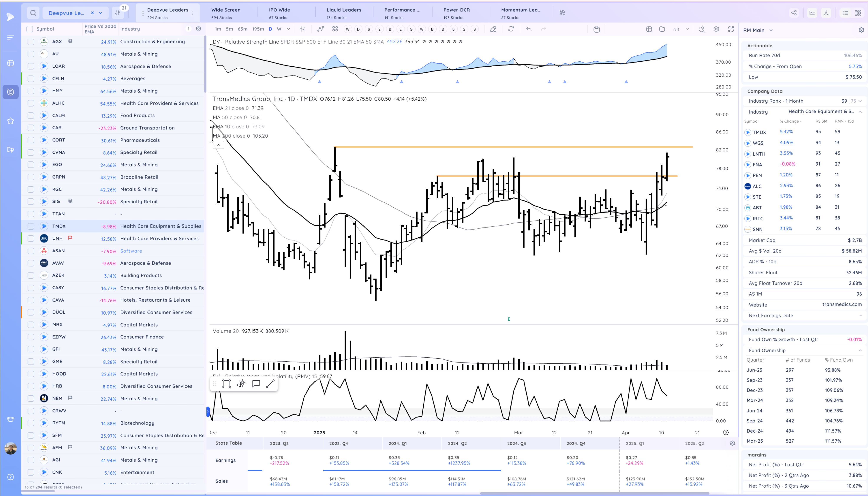
Task: Select the 65m timeframe button
Action: [x=242, y=29]
